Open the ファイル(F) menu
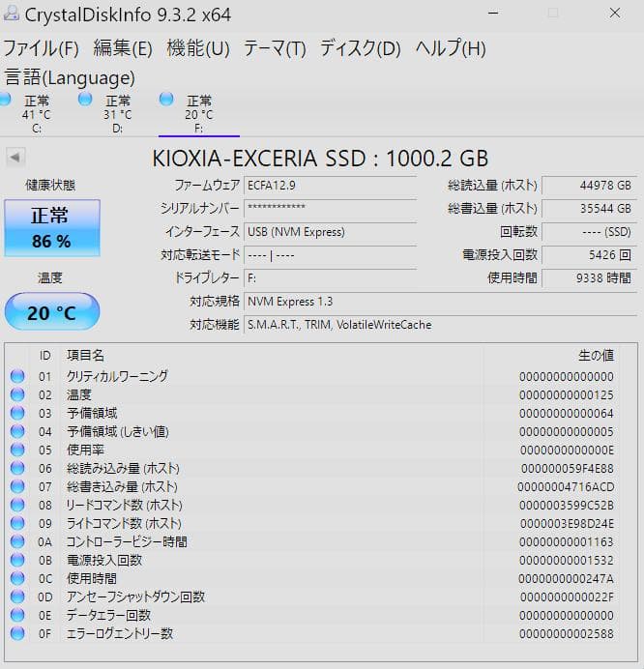 (x=42, y=48)
